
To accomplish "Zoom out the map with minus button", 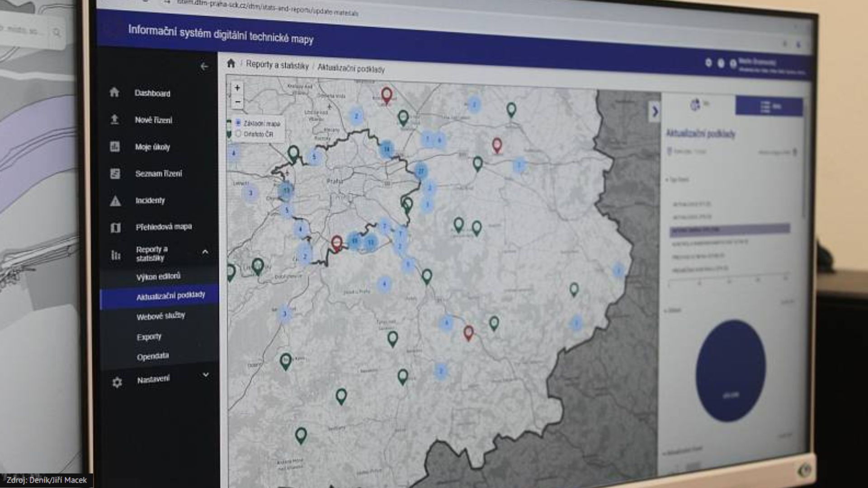I will click(x=237, y=102).
